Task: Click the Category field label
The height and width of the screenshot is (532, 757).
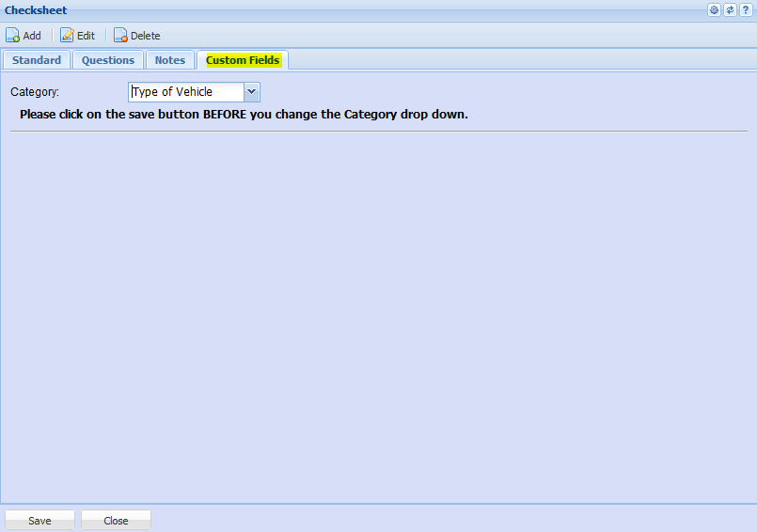Action: tap(35, 92)
